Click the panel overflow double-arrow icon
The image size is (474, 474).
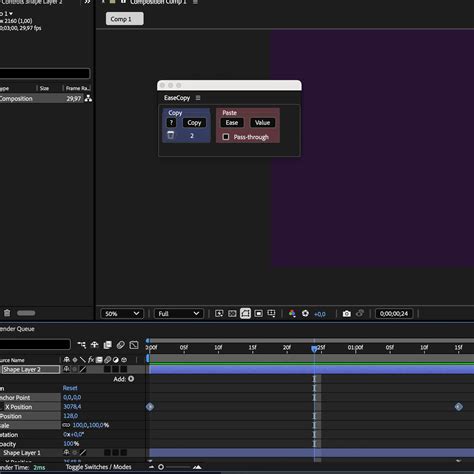coord(87,2)
